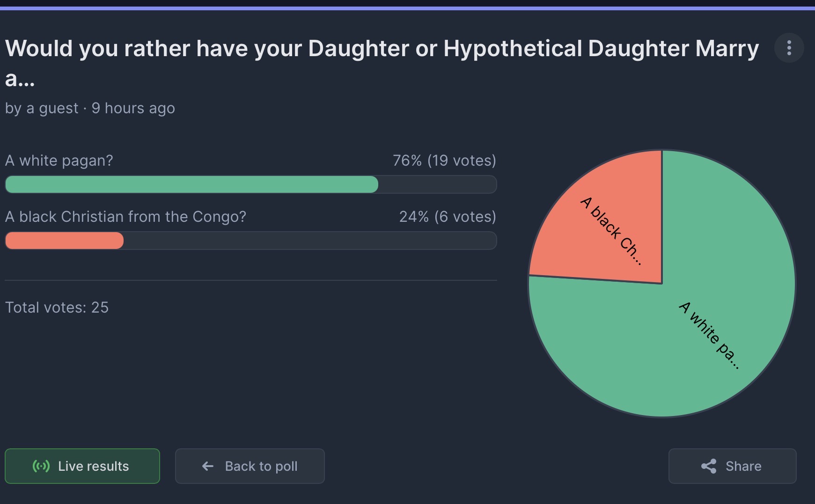Click the "Total votes: 25" text
Screen dimensions: 815x504
57,307
